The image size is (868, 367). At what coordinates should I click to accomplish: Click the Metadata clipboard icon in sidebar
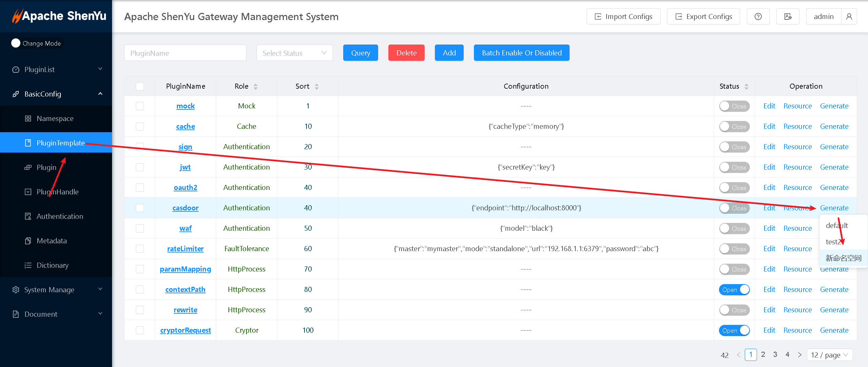(28, 241)
